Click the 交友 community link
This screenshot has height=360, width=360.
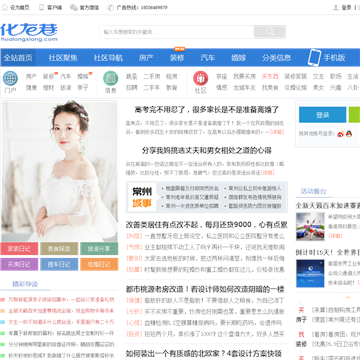318,76
